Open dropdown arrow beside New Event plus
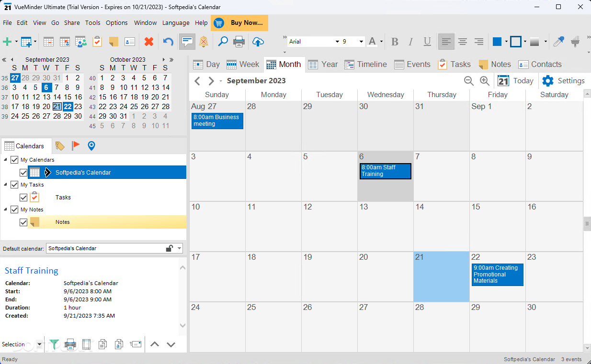Image resolution: width=591 pixels, height=364 pixels. tap(16, 42)
